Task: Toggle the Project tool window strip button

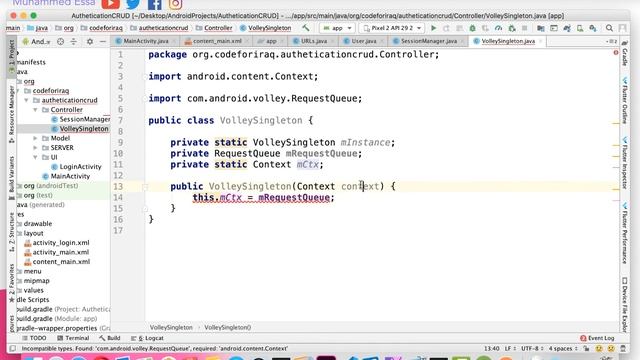Action: [11, 56]
